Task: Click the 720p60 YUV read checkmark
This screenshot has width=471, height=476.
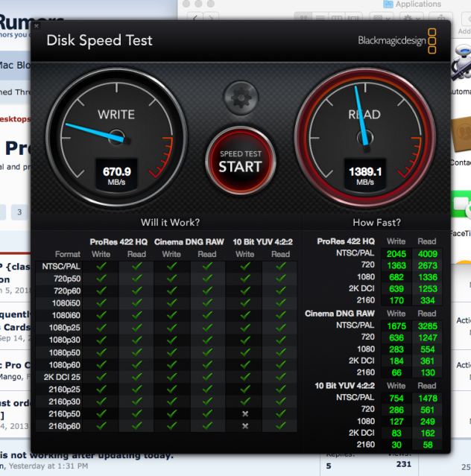Action: coord(281,291)
